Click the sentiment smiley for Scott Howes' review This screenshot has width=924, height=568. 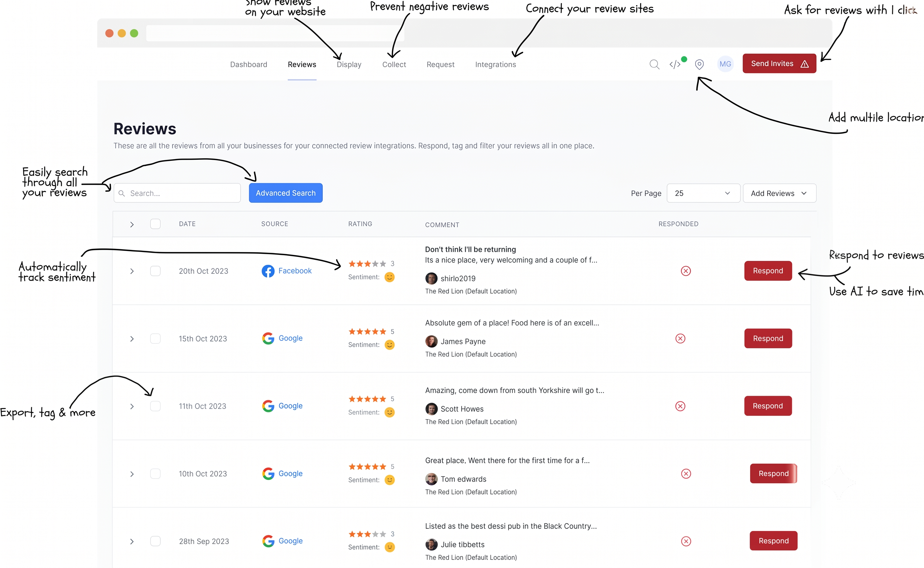[x=389, y=413]
